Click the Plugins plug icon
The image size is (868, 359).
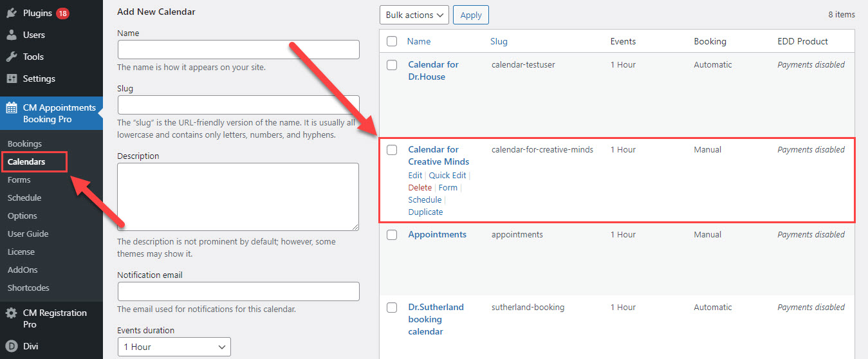[12, 13]
